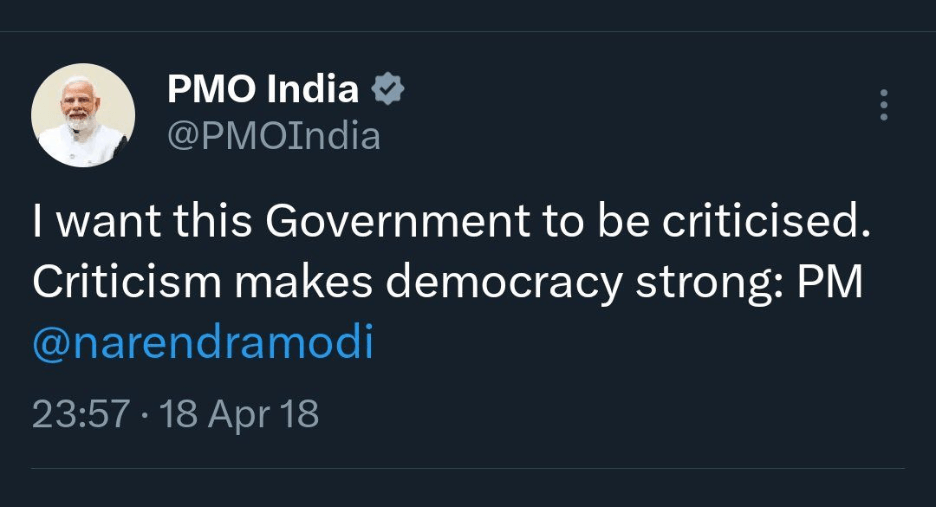Open the @PMOIndia handle
936x507 pixels.
pos(273,135)
